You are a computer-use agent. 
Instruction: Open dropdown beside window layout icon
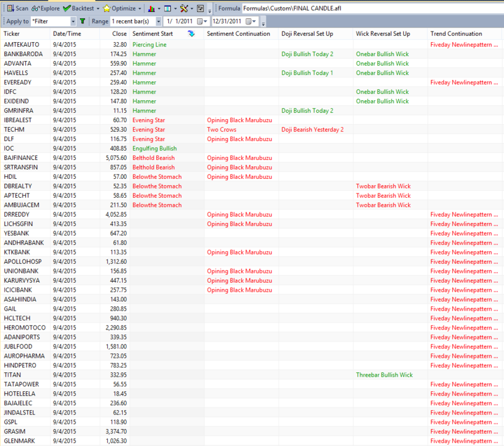(175, 9)
